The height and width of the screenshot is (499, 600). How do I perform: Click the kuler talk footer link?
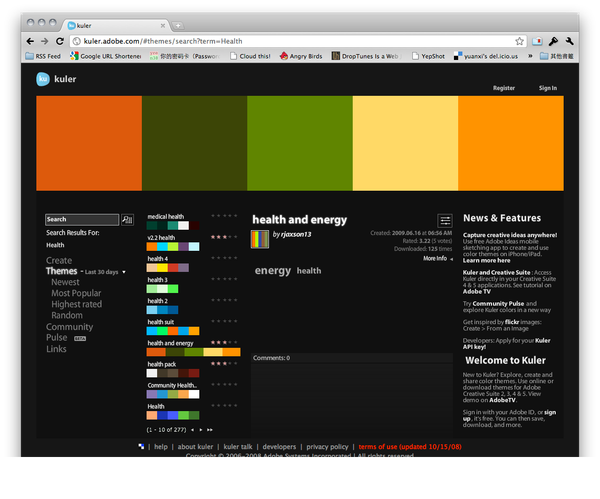(238, 447)
